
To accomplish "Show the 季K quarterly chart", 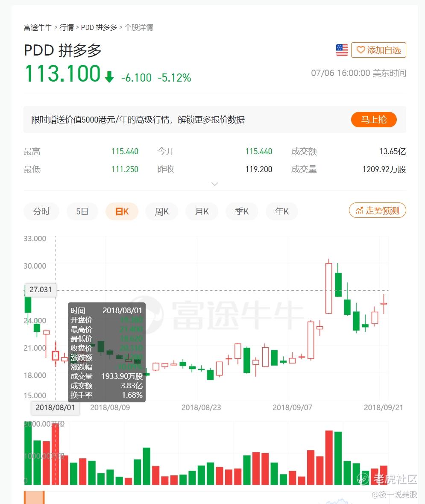I will (x=242, y=211).
